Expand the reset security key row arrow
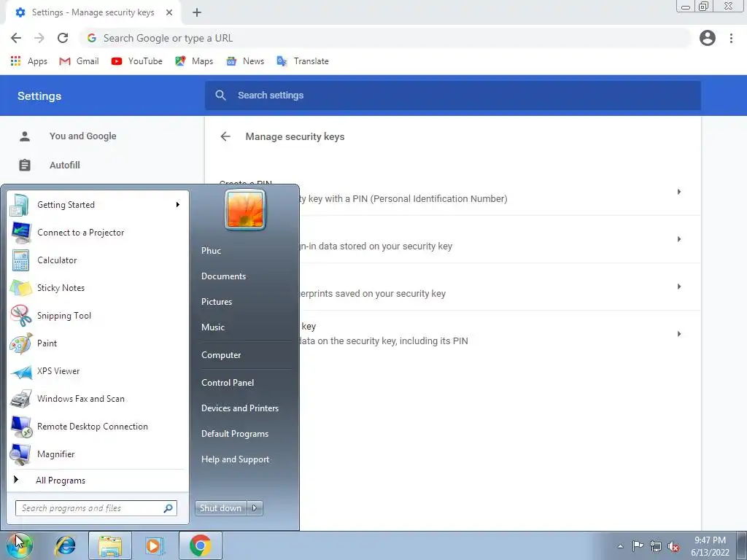Screen dimensions: 747x560 [x=679, y=334]
